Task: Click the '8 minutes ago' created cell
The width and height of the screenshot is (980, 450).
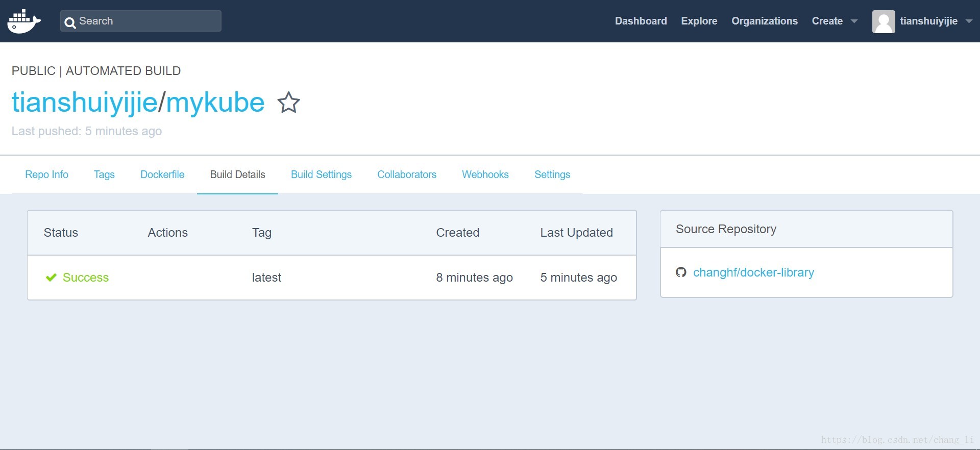Action: click(x=474, y=278)
